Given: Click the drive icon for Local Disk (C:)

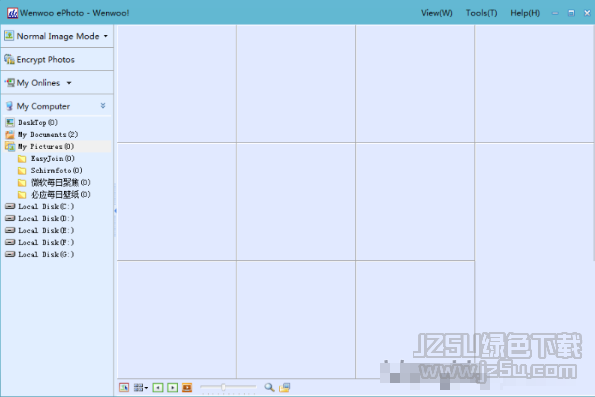Looking at the screenshot, I should pyautogui.click(x=10, y=206).
